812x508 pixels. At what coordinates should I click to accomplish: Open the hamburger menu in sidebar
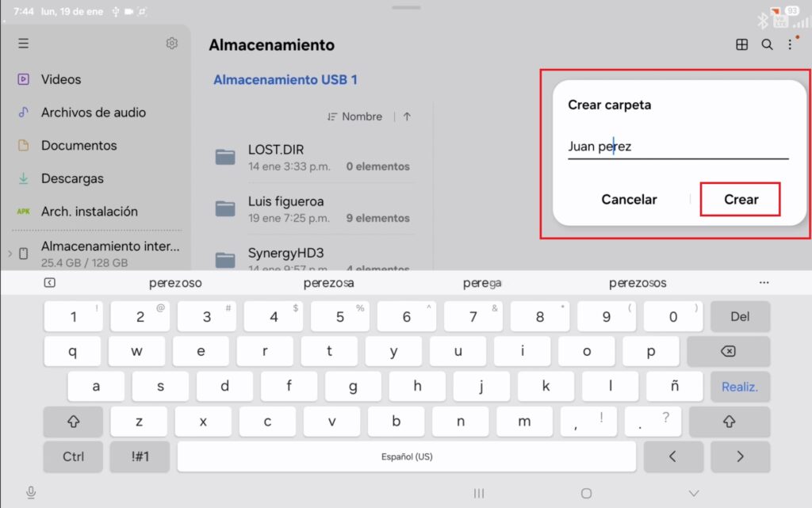24,44
